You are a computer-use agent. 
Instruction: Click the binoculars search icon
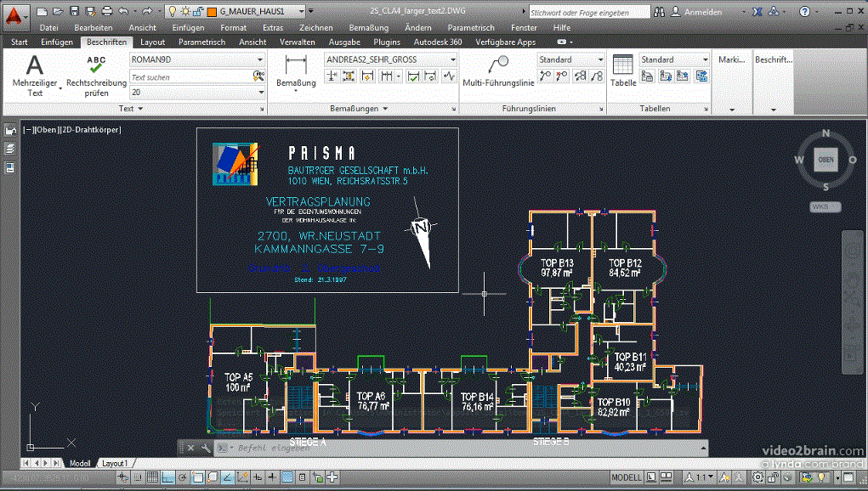(660, 11)
